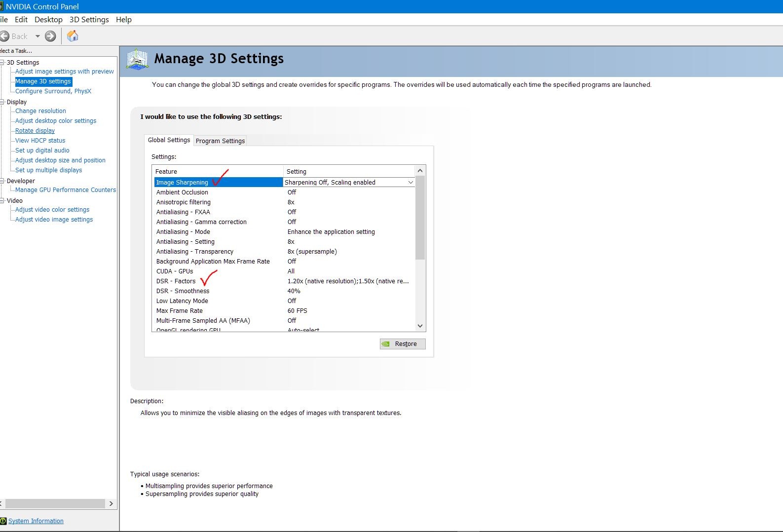Switch to the Program Settings tab
The image size is (783, 532).
tap(220, 141)
